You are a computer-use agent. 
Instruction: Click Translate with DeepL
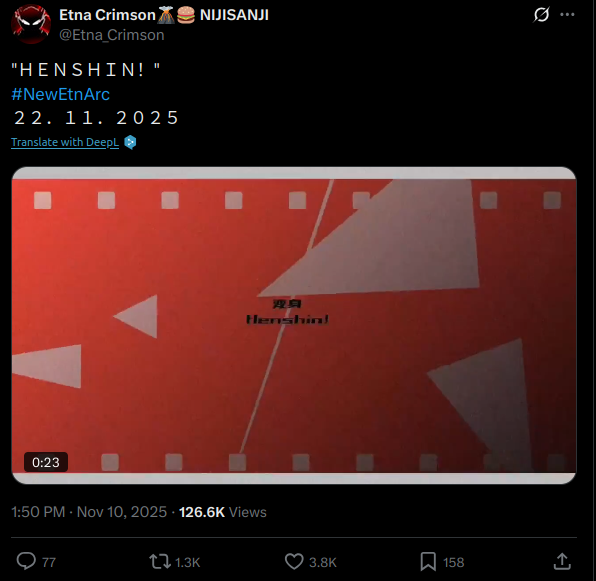tap(65, 142)
